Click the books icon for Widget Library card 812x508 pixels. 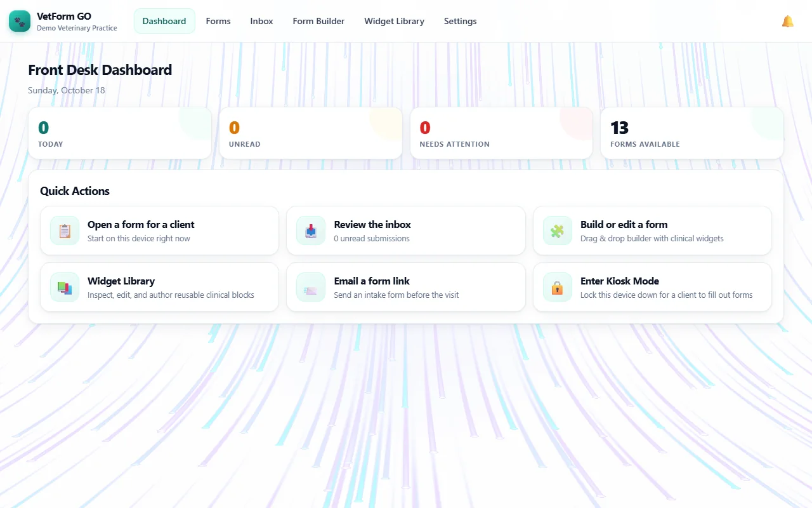(65, 288)
